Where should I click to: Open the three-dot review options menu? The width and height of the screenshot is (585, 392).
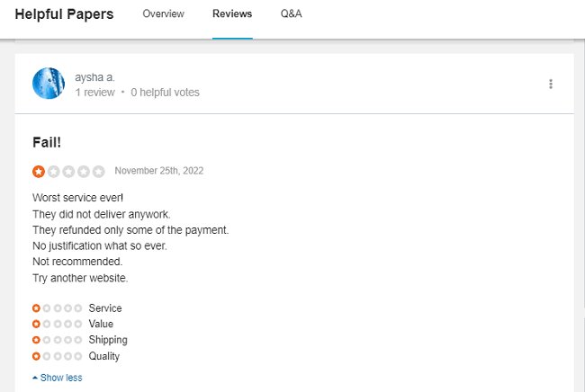(550, 84)
